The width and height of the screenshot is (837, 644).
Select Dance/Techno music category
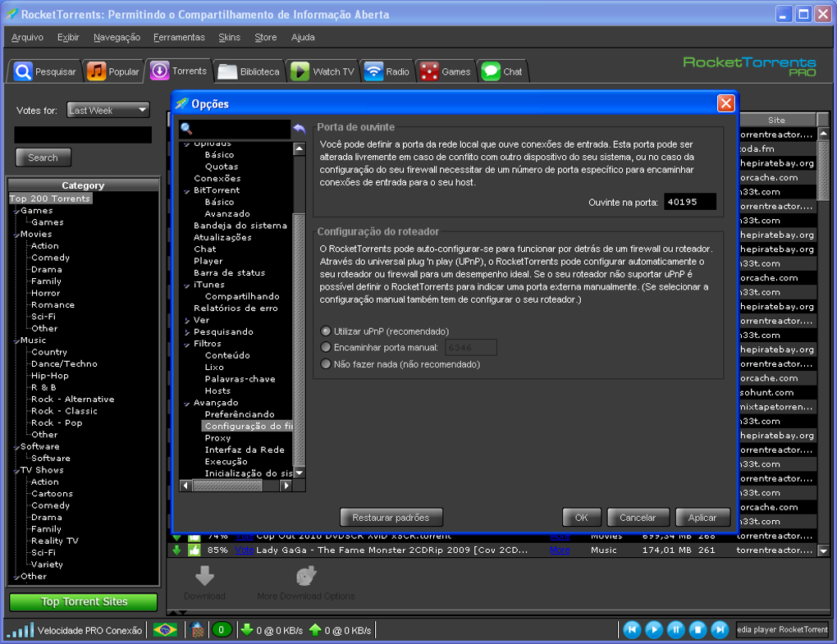[x=64, y=364]
